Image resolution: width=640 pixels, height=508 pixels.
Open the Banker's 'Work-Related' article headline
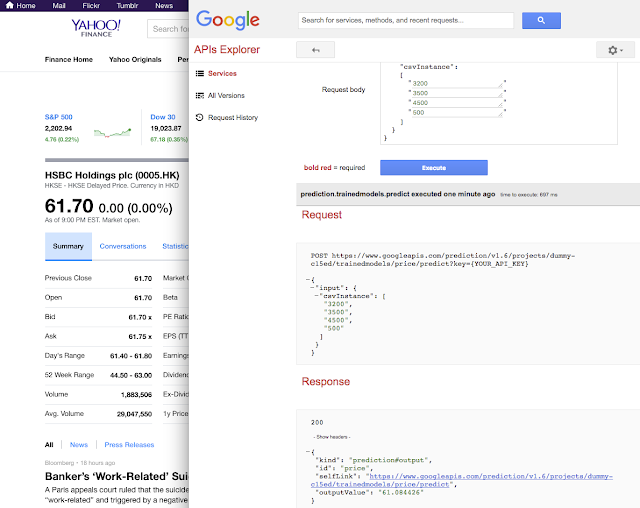click(x=117, y=477)
